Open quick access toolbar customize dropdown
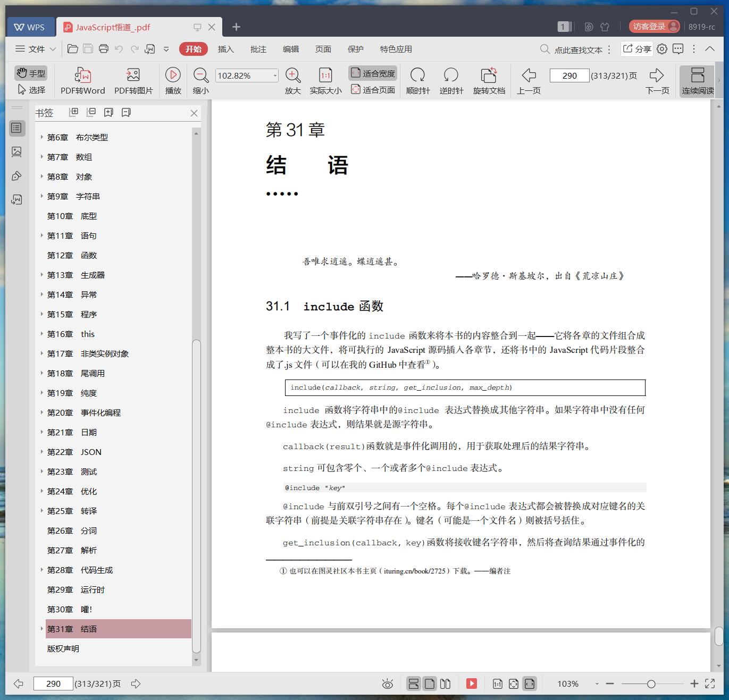The width and height of the screenshot is (729, 700). pyautogui.click(x=166, y=49)
